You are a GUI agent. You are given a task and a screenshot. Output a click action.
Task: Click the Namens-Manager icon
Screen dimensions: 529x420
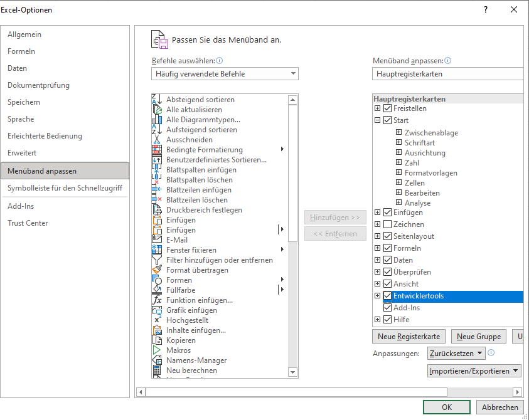[x=157, y=360]
